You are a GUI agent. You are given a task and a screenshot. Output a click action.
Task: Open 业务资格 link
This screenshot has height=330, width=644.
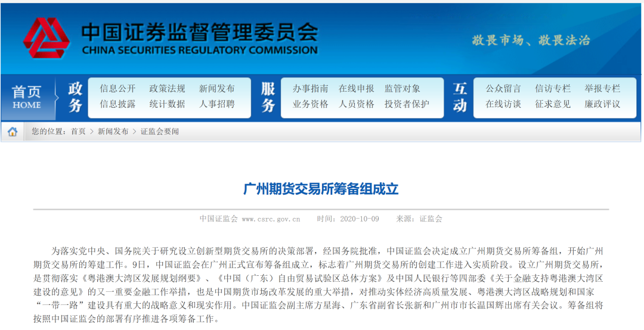(x=311, y=104)
